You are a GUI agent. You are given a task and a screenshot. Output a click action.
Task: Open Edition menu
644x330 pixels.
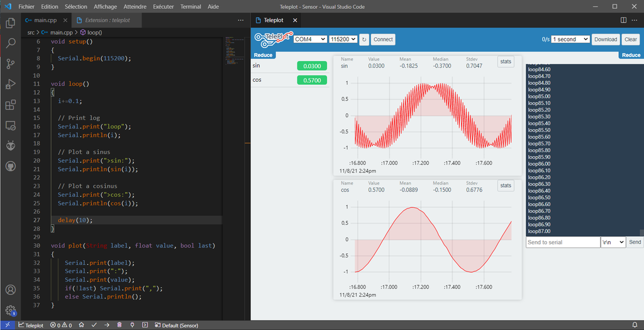pos(50,6)
